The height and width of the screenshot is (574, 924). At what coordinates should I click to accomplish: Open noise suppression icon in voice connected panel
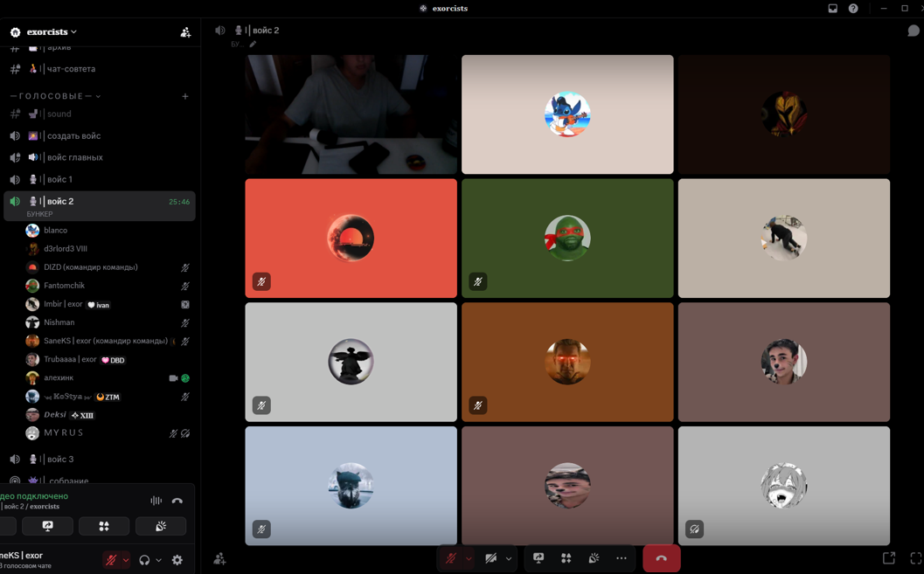tap(156, 501)
